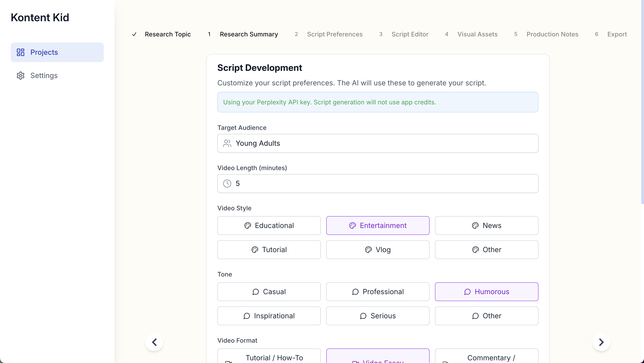Select the News video style
The image size is (644, 363).
[x=486, y=226]
